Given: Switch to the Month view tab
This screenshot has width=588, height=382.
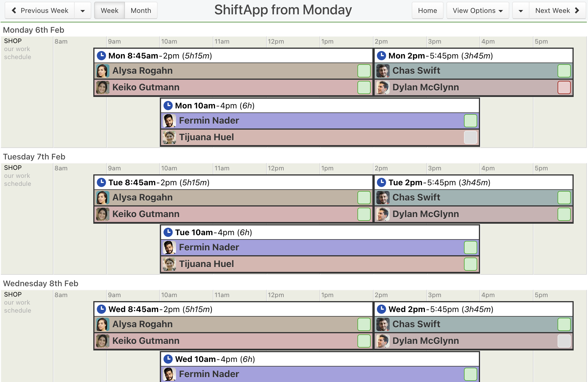Looking at the screenshot, I should pos(141,11).
